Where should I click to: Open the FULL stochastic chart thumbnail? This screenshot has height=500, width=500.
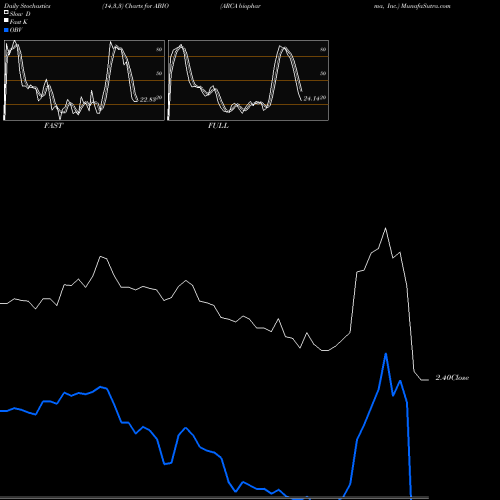point(248,80)
